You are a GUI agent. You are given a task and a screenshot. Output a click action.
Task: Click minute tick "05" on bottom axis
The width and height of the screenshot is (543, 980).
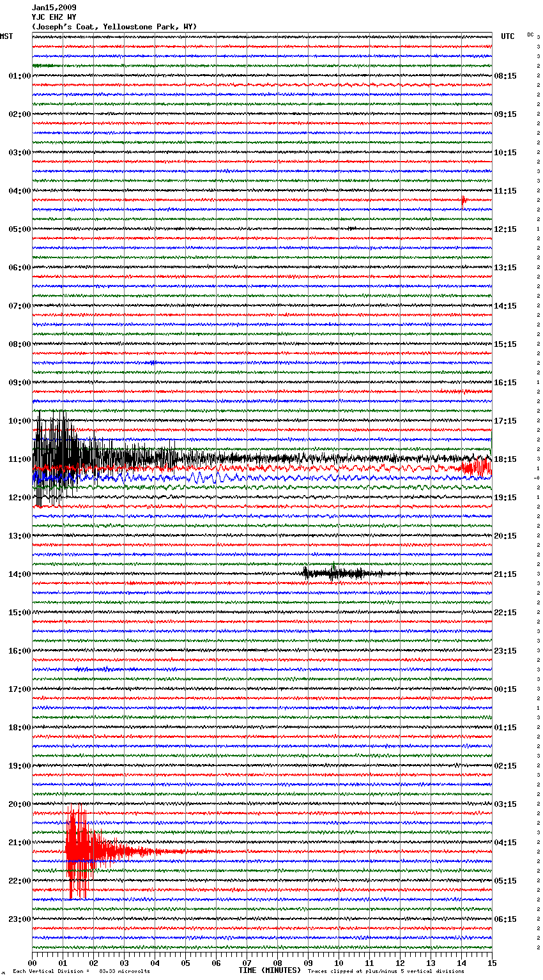click(185, 963)
